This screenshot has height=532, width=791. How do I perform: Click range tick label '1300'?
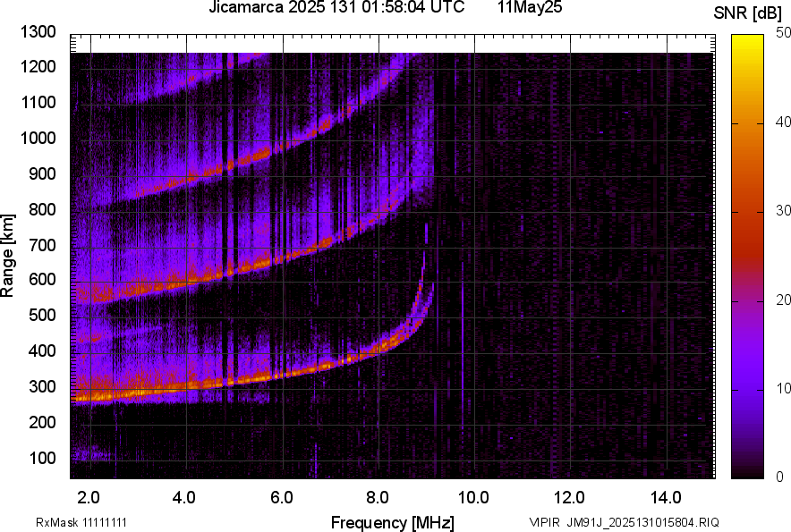point(38,32)
